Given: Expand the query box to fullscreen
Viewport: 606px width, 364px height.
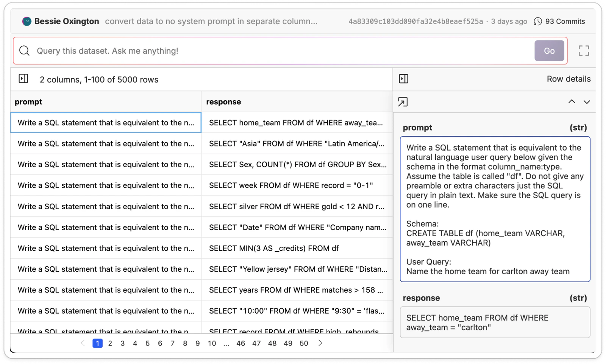Looking at the screenshot, I should [x=584, y=50].
